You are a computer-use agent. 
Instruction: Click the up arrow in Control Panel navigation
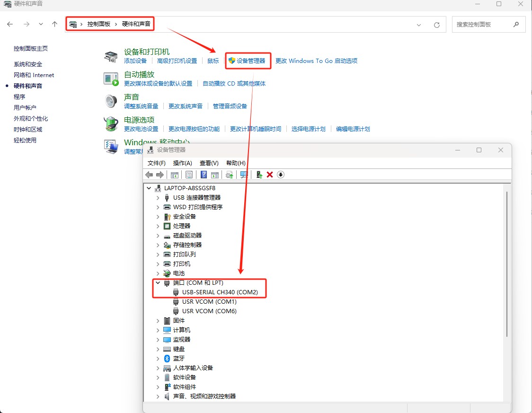[54, 24]
